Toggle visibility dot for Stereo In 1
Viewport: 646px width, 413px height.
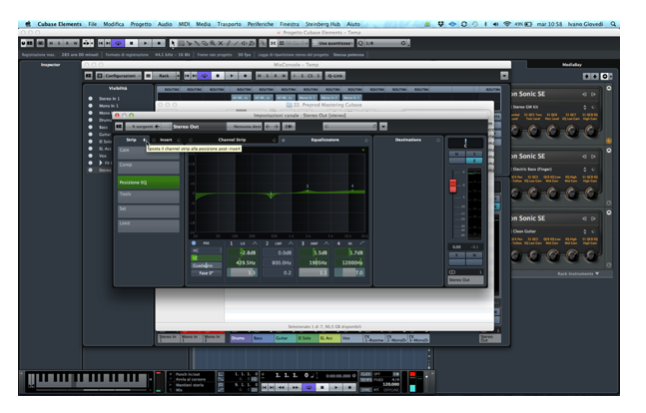point(91,99)
